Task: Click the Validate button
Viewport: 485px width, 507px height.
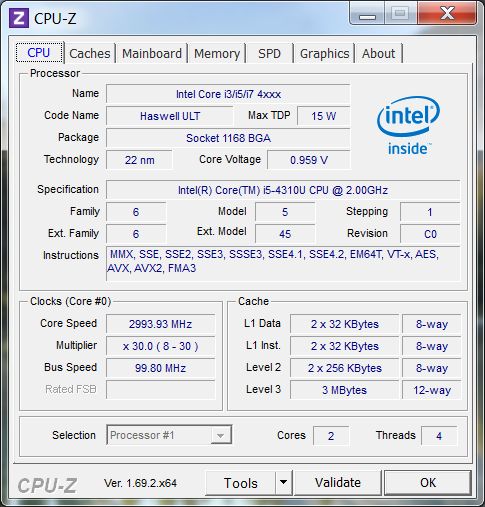Action: point(338,483)
